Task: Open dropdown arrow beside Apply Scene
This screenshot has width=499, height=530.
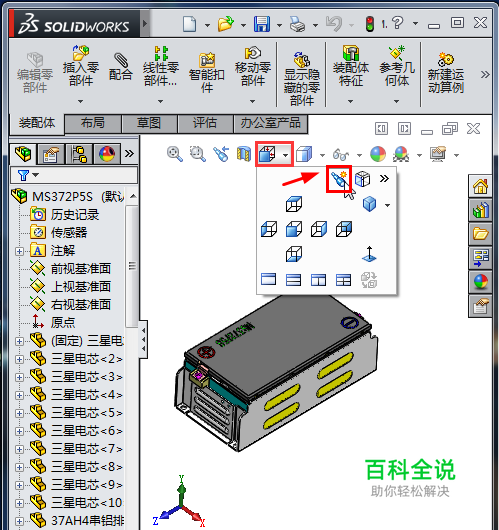Action: point(419,155)
